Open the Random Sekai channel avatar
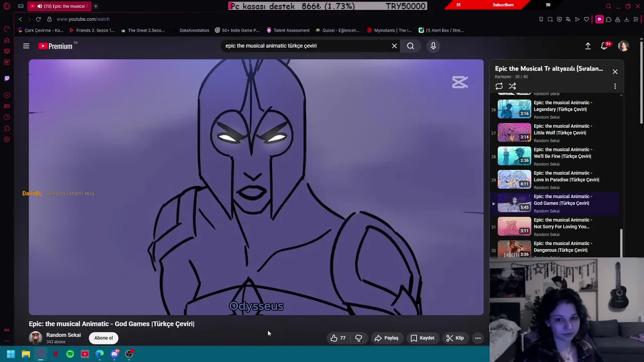Screen dimensions: 644x362 coord(35,338)
